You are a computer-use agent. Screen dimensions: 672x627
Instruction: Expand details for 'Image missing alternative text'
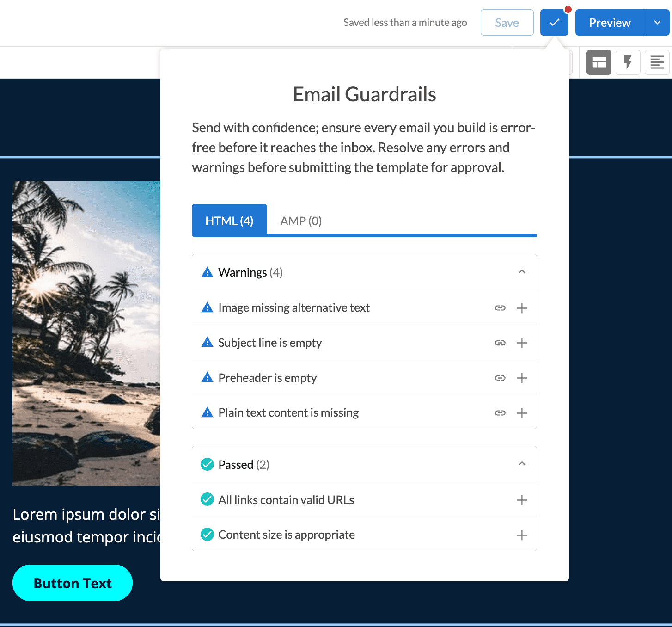[x=522, y=307]
